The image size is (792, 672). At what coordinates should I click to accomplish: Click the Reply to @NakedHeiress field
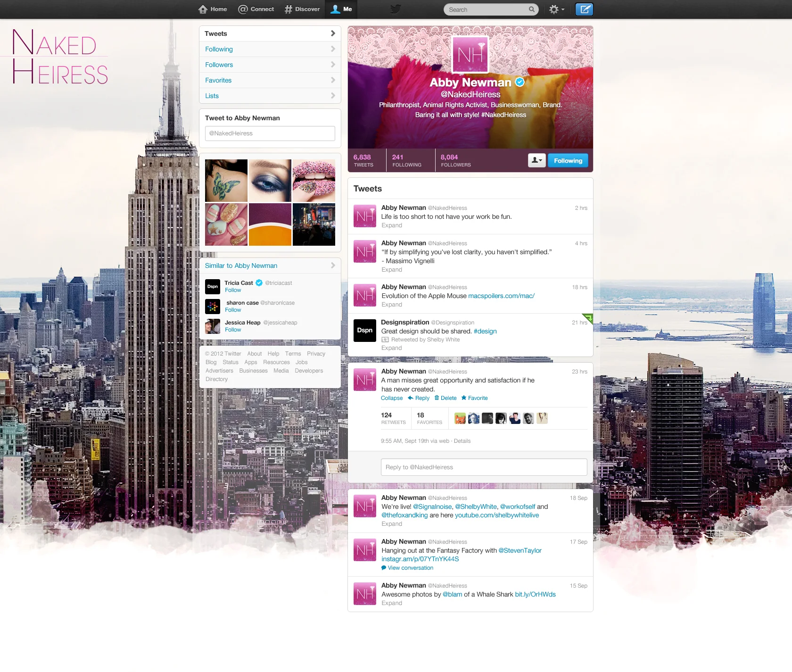pos(484,467)
